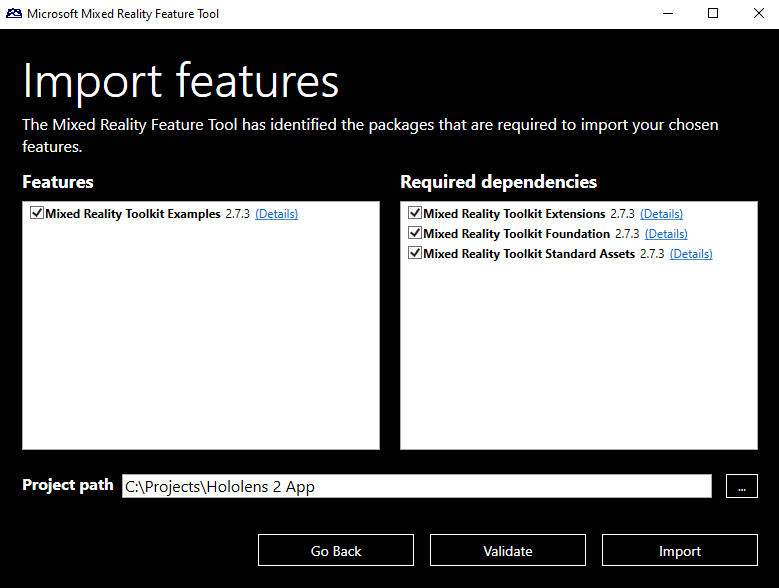779x588 pixels.
Task: Select the Mixed Reality Toolkit Standard Assets text
Action: tap(529, 254)
